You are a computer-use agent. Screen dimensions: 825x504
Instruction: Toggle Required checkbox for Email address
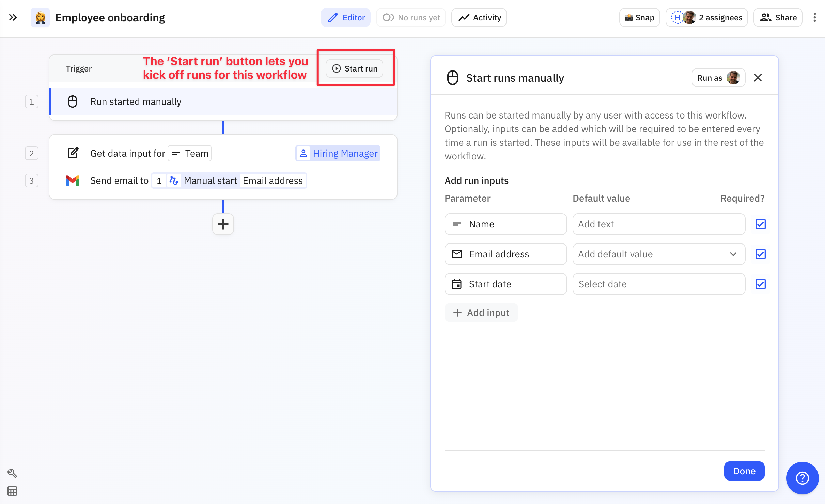click(760, 254)
